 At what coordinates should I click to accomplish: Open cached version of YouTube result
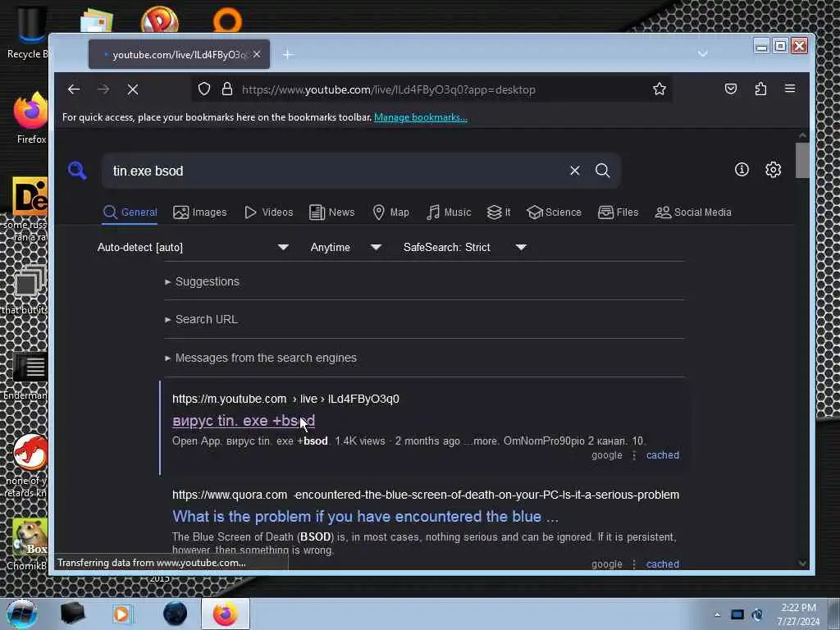(x=662, y=454)
